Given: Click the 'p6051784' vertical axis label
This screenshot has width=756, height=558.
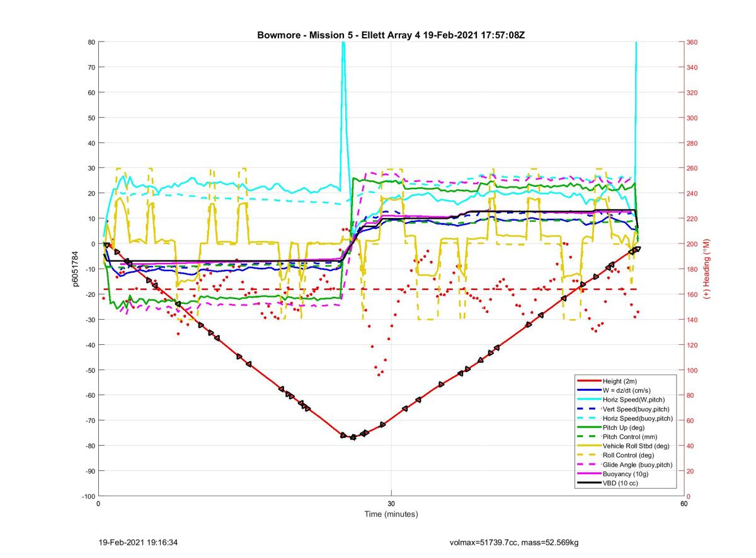Looking at the screenshot, I should coord(75,269).
